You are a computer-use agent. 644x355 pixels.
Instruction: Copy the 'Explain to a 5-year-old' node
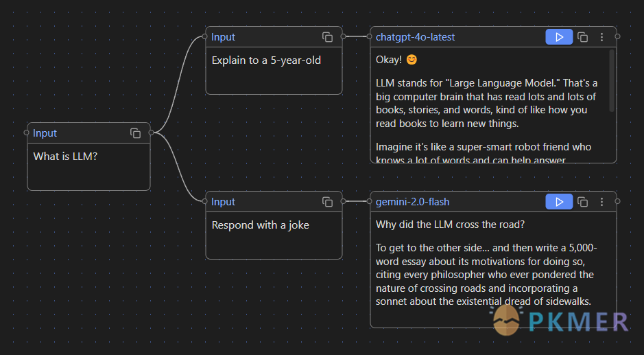click(328, 37)
